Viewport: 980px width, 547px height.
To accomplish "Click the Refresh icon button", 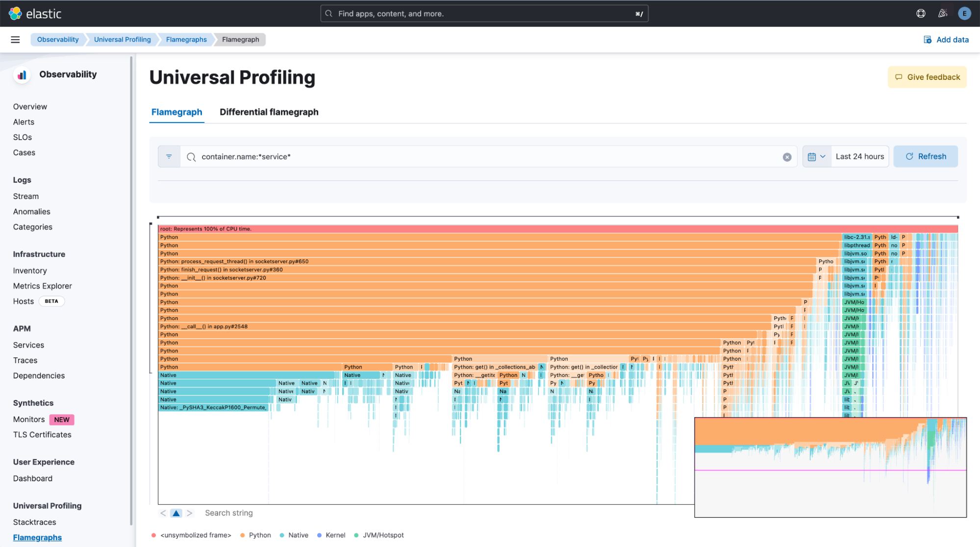I will (x=910, y=156).
